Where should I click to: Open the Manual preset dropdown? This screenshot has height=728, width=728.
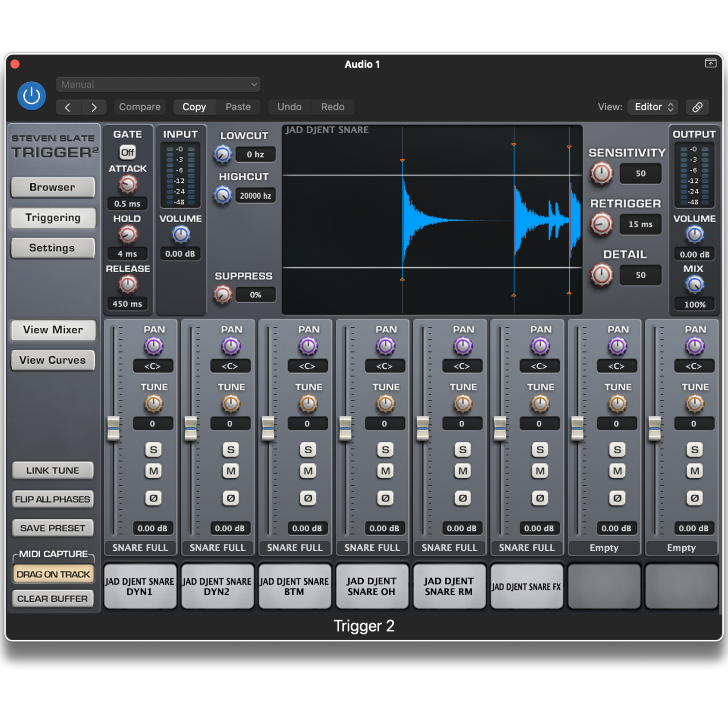click(158, 84)
